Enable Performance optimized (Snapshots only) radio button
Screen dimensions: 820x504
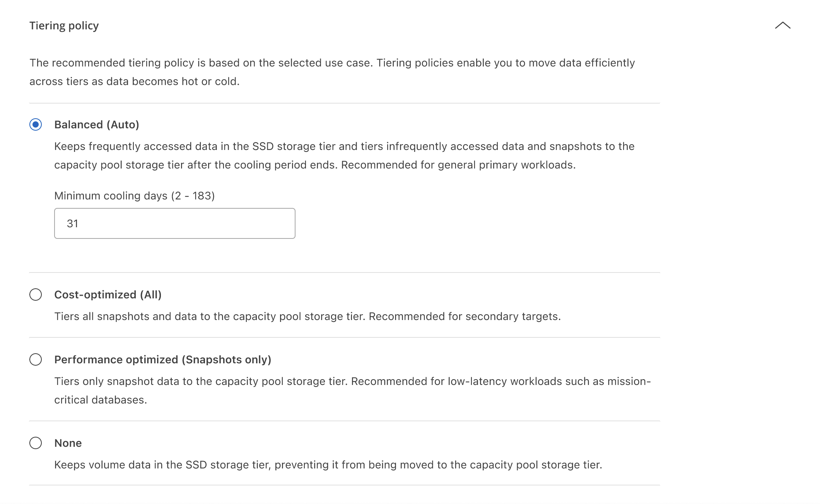click(36, 359)
